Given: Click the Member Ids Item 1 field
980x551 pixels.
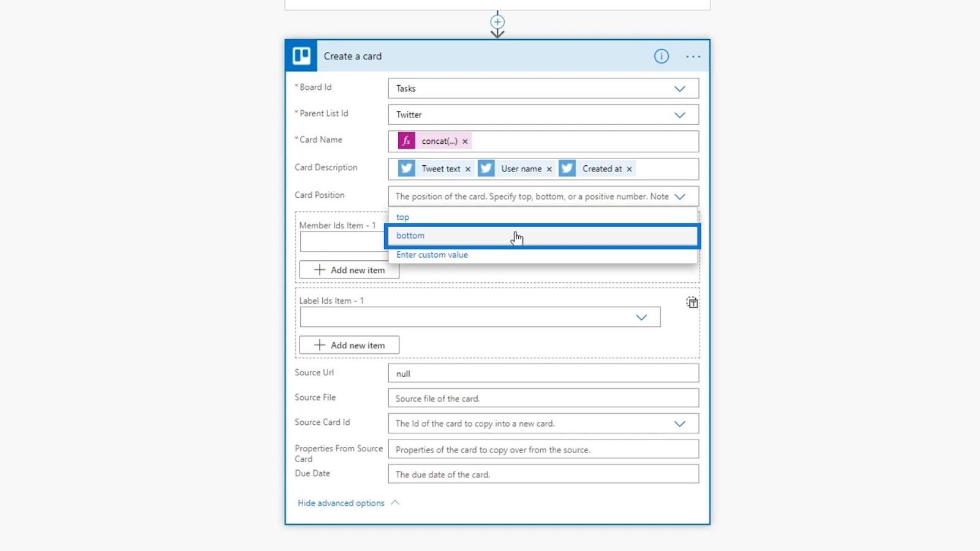Looking at the screenshot, I should (x=344, y=242).
